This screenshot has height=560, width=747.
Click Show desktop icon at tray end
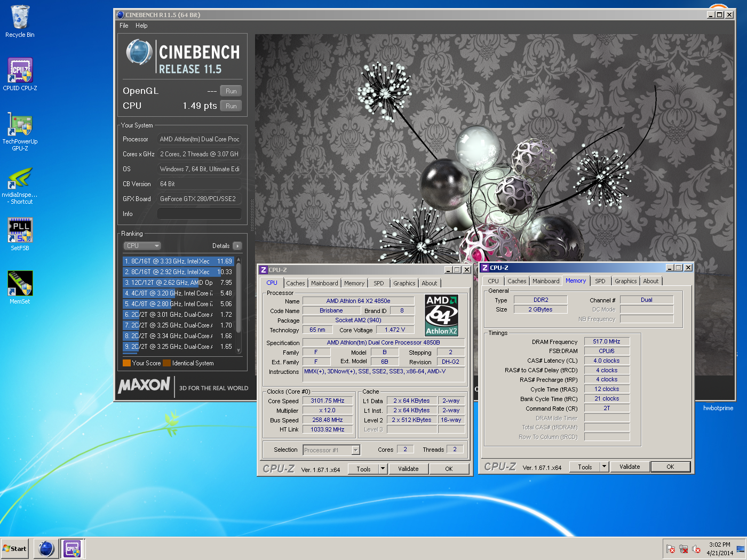point(741,549)
